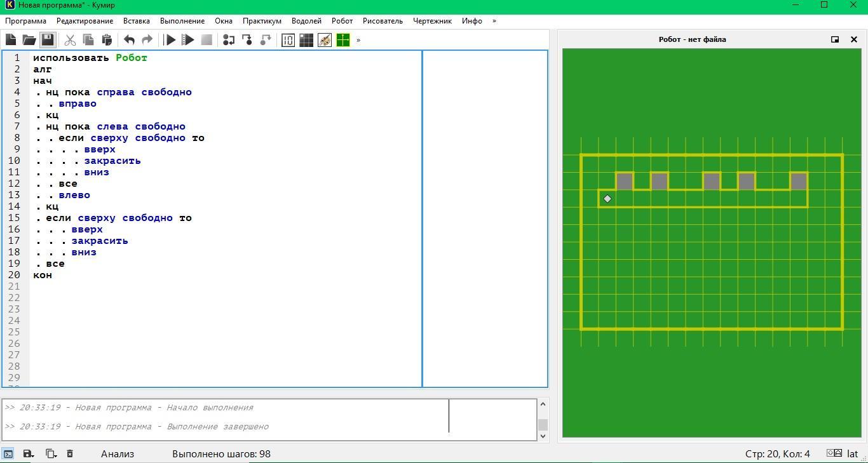This screenshot has height=463, width=868.
Task: Click the console scrollbar thumb
Action: 543,425
